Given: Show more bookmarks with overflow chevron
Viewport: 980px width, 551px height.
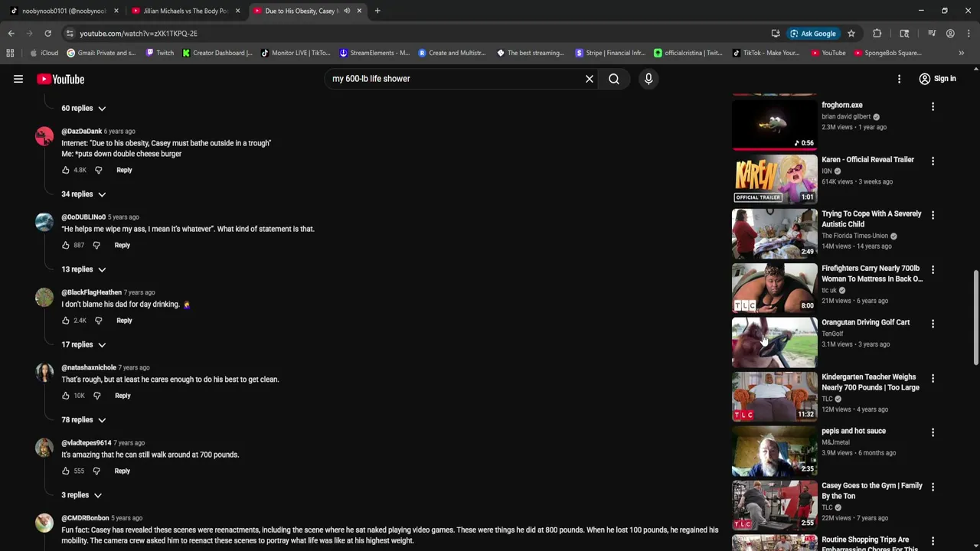Looking at the screenshot, I should (961, 53).
